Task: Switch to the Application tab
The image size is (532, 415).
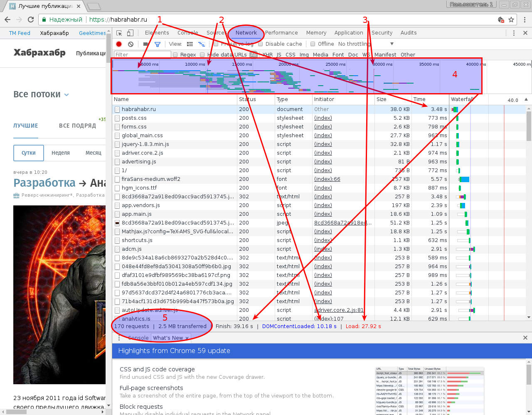Action: click(x=349, y=33)
